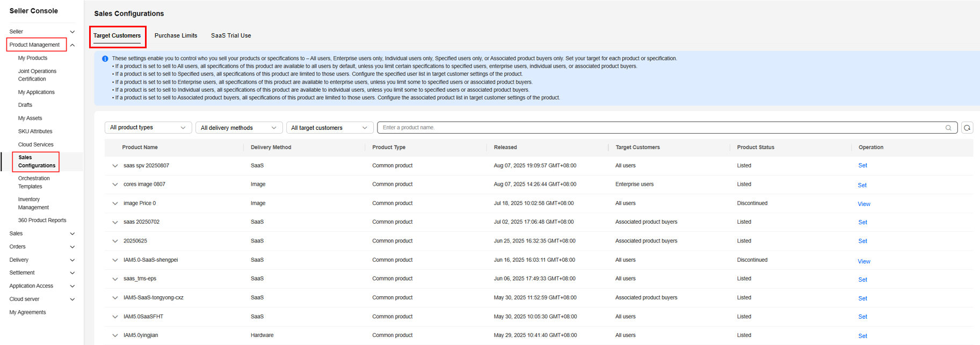The height and width of the screenshot is (345, 980).
Task: Collapse the Product Management menu section
Action: [x=72, y=45]
